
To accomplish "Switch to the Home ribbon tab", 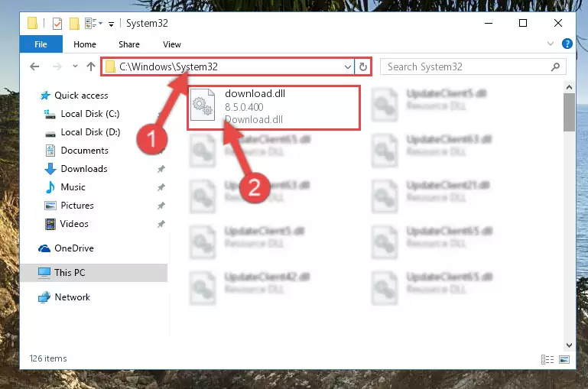I will (x=85, y=44).
